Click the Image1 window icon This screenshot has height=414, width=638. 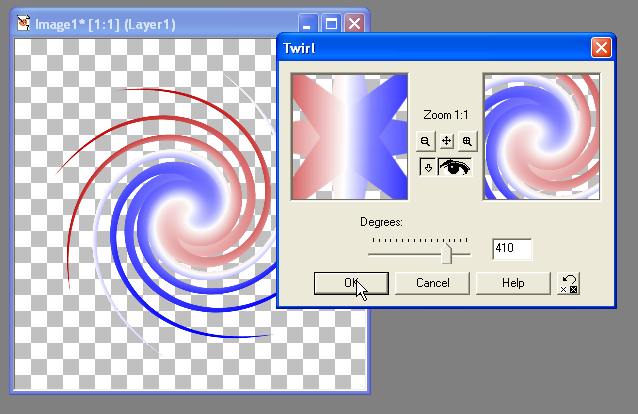pos(24,24)
